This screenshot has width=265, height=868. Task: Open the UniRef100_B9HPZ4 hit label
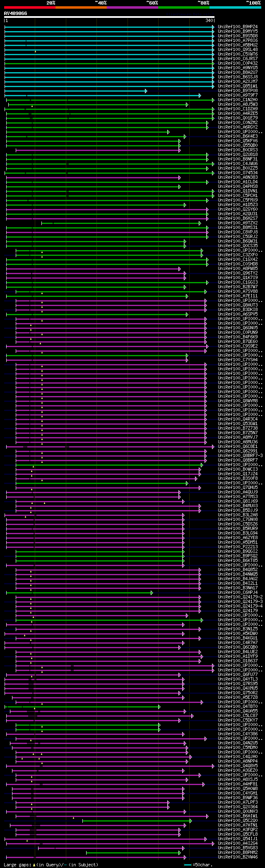tap(238, 27)
